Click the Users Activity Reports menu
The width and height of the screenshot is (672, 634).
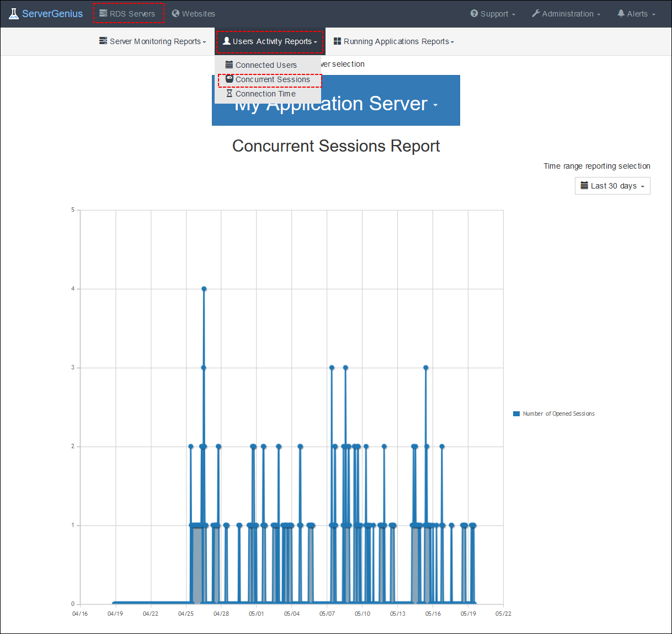click(x=269, y=41)
